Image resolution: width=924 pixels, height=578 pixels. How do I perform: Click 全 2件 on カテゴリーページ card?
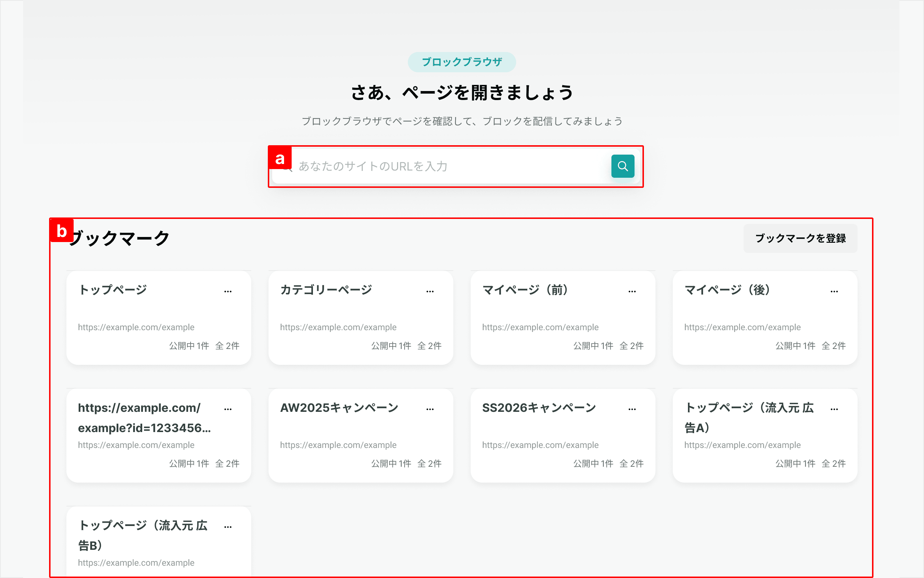click(x=430, y=346)
